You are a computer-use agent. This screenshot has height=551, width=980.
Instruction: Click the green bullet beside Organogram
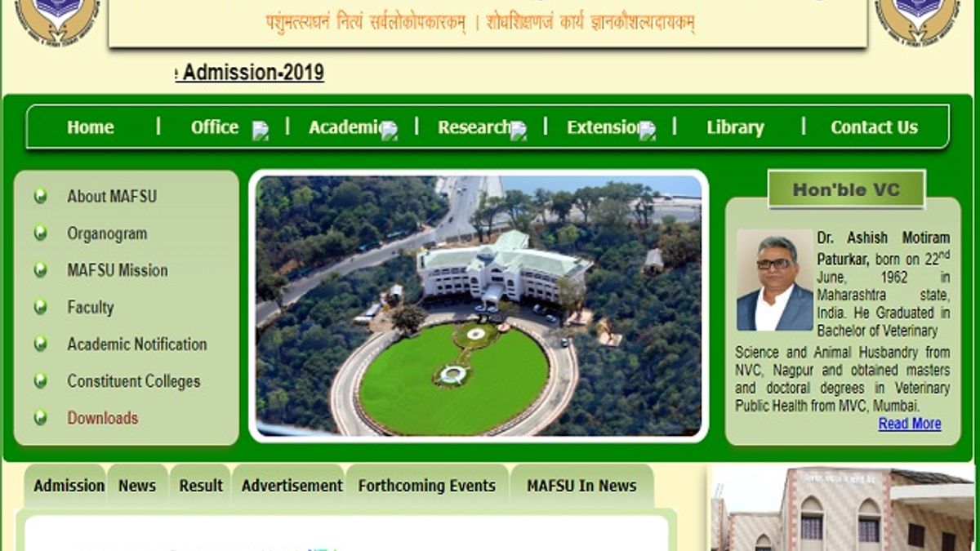40,233
